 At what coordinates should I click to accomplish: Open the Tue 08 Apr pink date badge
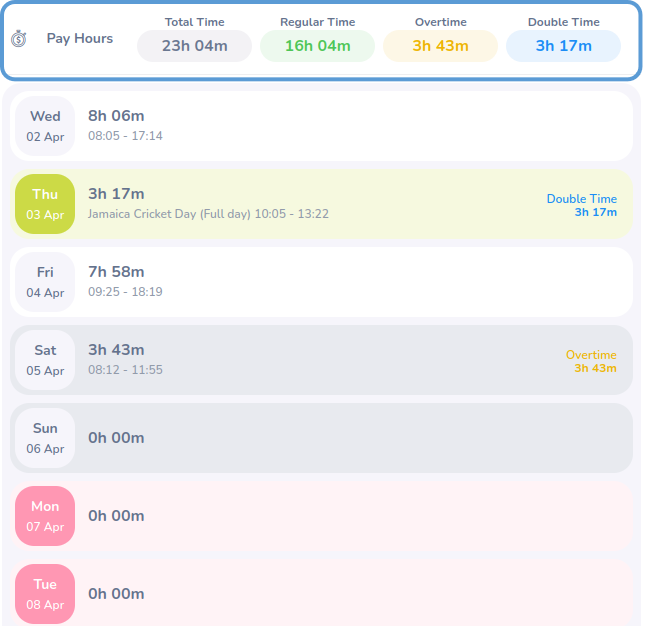coord(45,594)
